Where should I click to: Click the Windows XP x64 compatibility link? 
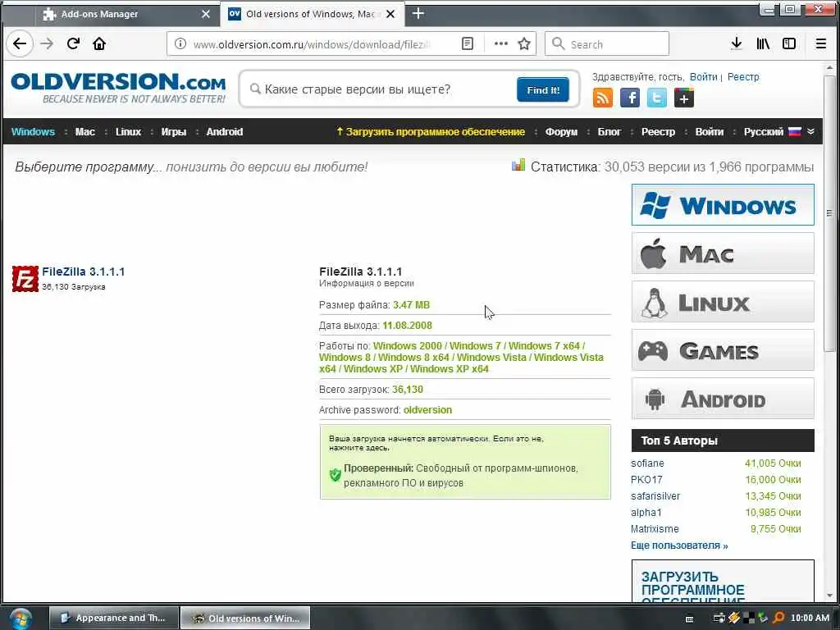[x=449, y=369]
